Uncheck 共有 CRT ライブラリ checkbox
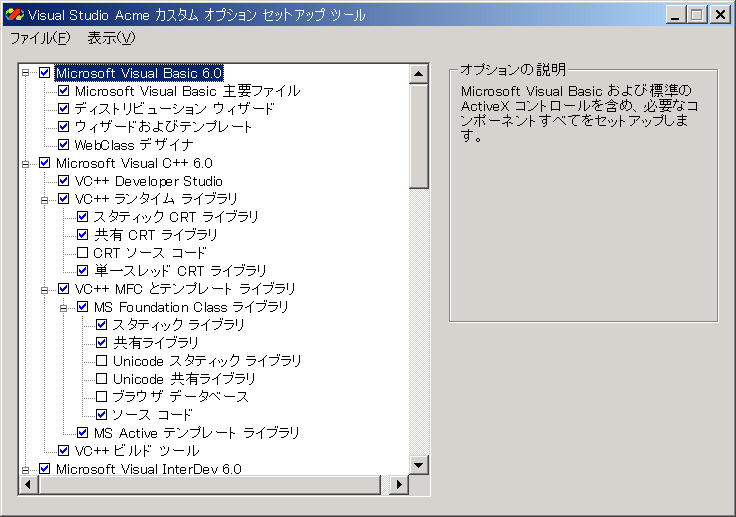The height and width of the screenshot is (517, 736). click(x=83, y=234)
